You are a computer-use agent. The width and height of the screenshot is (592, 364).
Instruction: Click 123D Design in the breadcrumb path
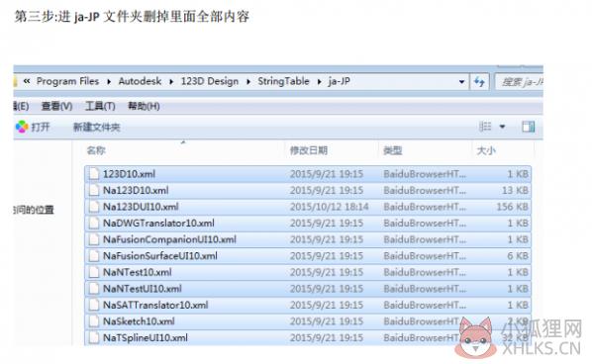(210, 81)
